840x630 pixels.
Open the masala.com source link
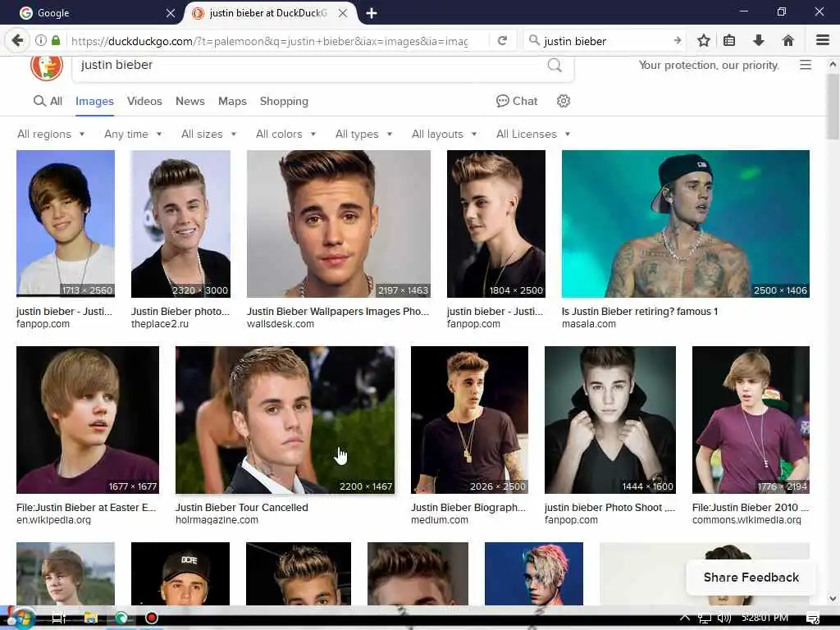point(589,324)
